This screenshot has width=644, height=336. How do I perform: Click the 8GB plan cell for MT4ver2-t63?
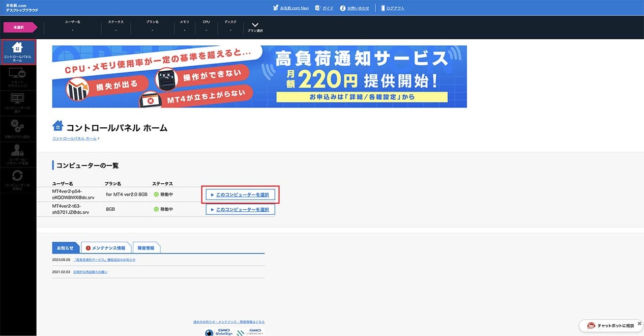coord(110,209)
